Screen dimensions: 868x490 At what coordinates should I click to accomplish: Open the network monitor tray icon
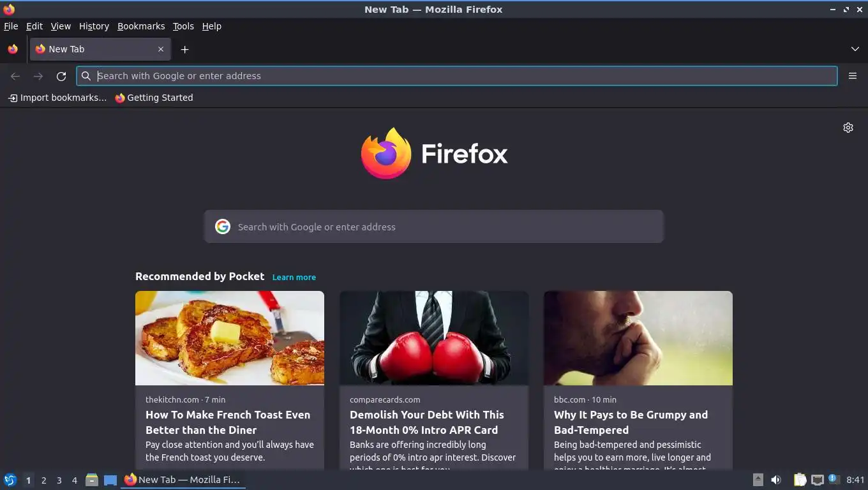coord(817,480)
